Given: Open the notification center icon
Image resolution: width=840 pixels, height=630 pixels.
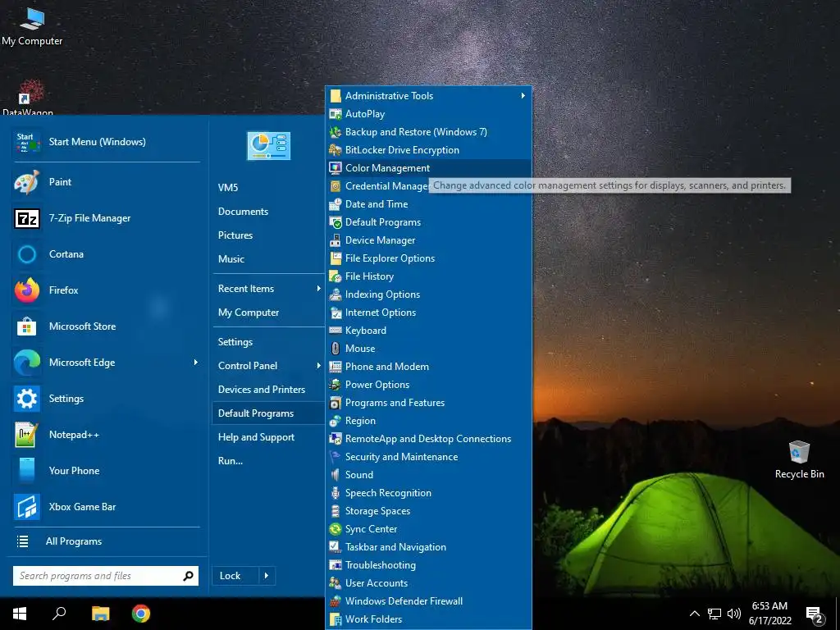Looking at the screenshot, I should pyautogui.click(x=815, y=614).
